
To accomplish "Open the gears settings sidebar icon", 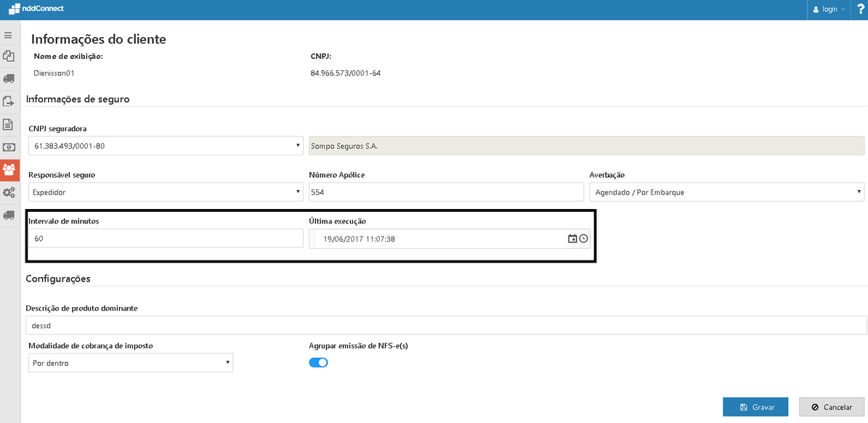I will click(9, 192).
